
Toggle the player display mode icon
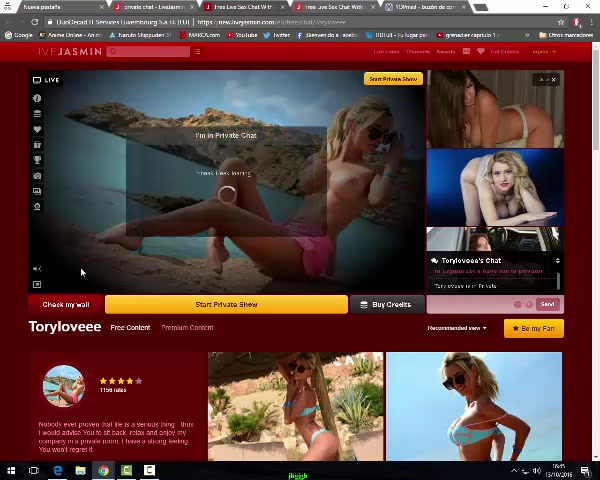tap(37, 285)
